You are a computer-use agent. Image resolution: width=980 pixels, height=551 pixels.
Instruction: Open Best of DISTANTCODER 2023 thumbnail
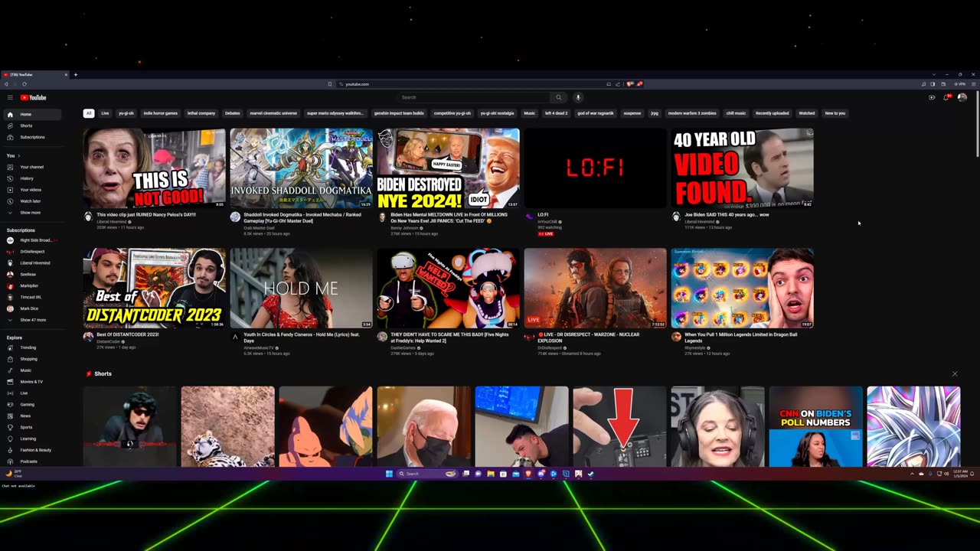click(x=155, y=288)
